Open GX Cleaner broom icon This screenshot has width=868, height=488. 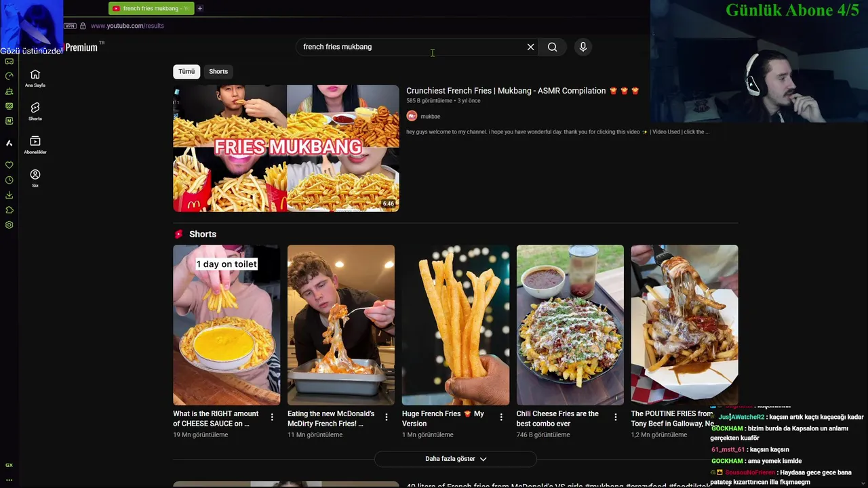(x=9, y=91)
